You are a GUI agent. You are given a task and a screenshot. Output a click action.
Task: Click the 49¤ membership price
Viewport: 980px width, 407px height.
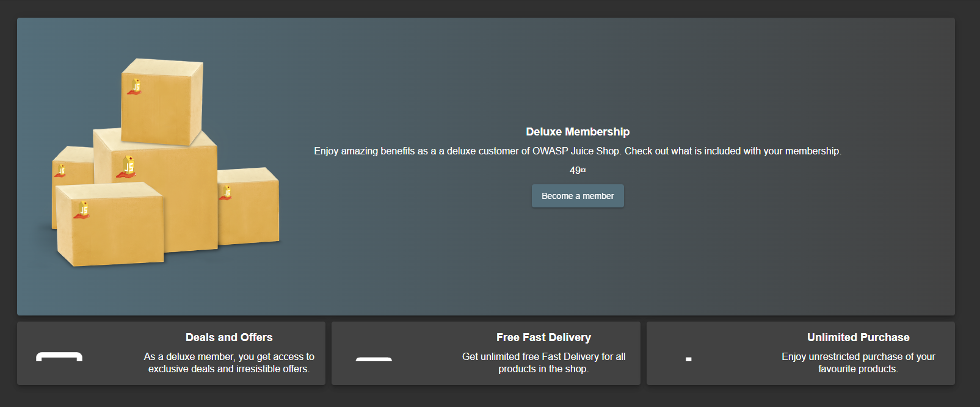pyautogui.click(x=578, y=170)
